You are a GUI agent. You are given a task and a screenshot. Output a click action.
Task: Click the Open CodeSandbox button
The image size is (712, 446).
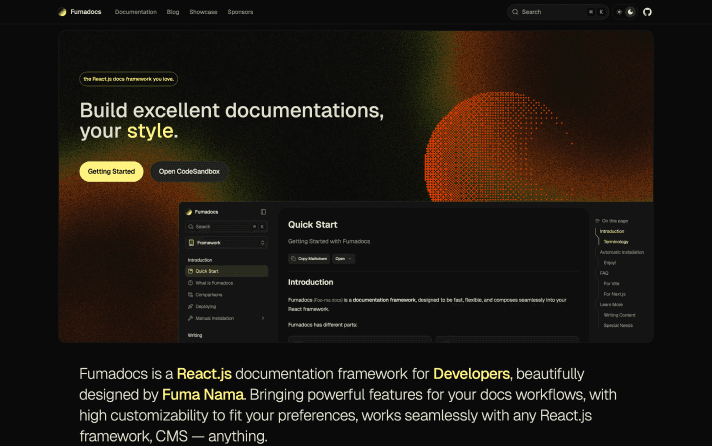pyautogui.click(x=189, y=172)
